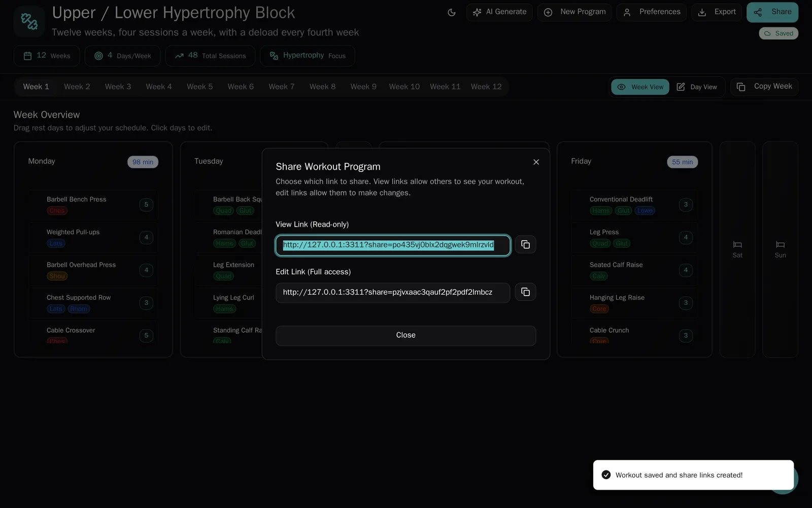
Task: Open the Week 10 tab
Action: [x=404, y=87]
